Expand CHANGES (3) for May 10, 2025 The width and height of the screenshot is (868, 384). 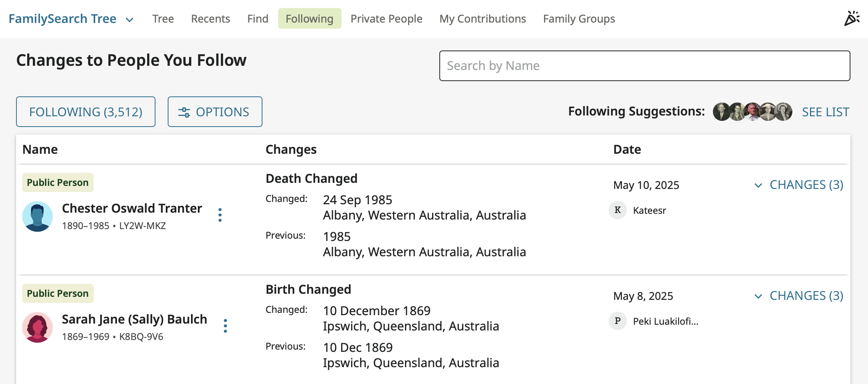(799, 185)
